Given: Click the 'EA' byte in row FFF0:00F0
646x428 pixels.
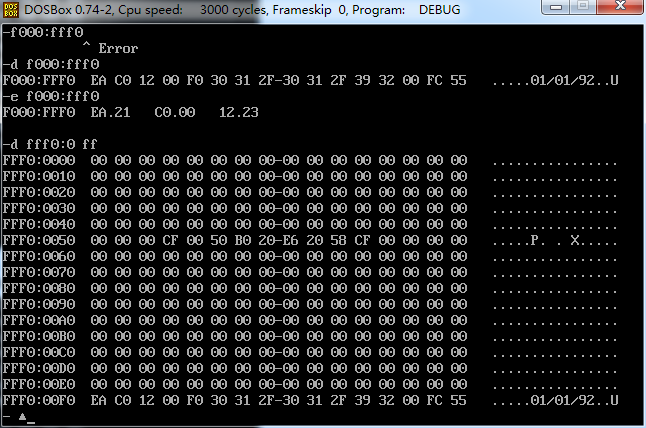Looking at the screenshot, I should [99, 400].
